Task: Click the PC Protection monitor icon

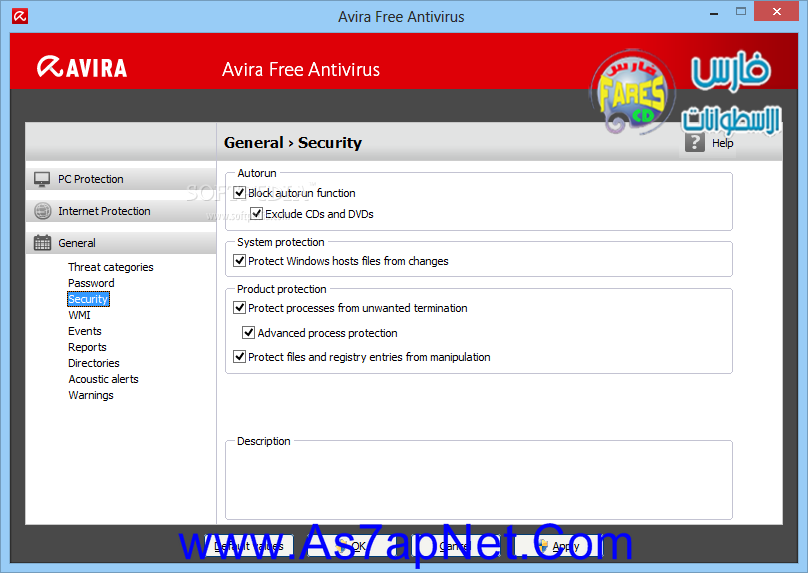Action: tap(42, 179)
